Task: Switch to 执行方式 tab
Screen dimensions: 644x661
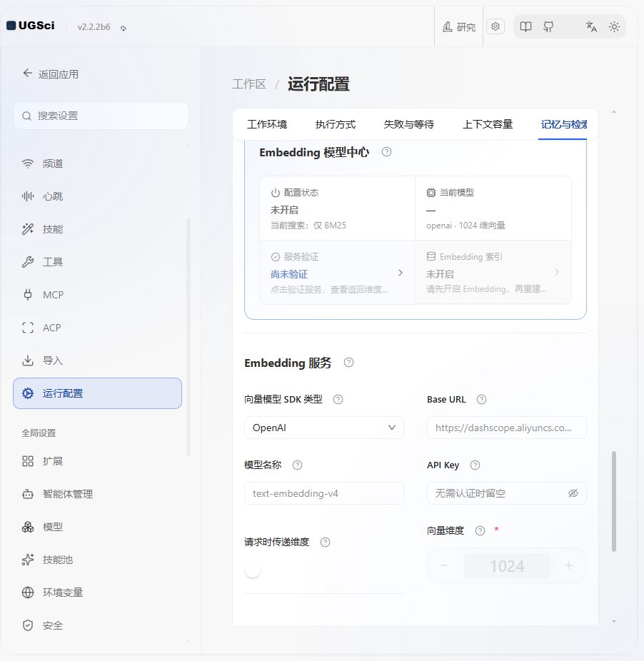Action: point(336,124)
